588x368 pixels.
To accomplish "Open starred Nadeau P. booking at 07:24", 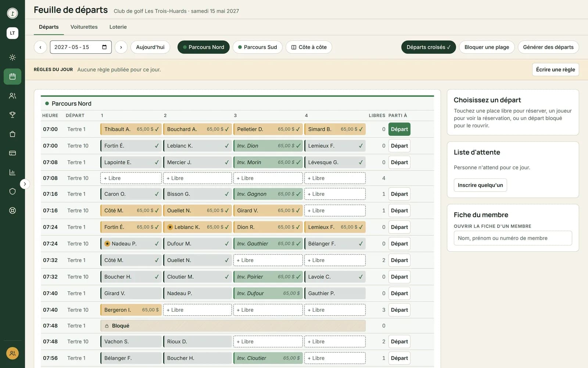I will [131, 244].
